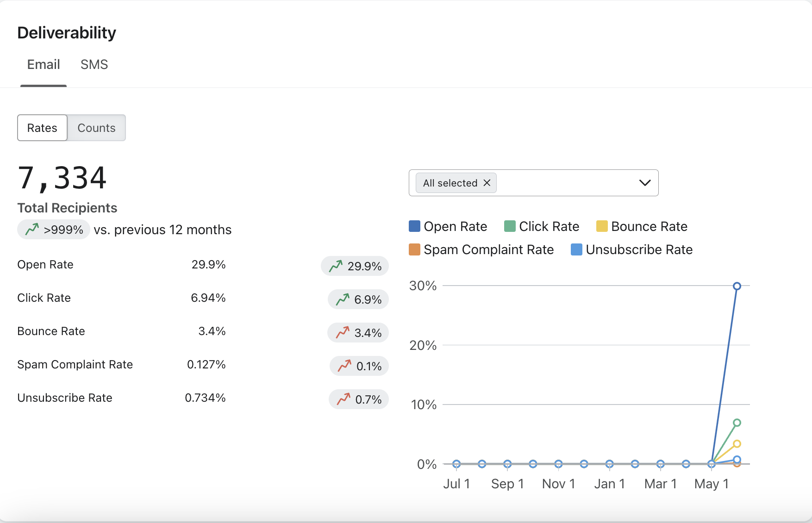Click the green trend icon beside 6.9% badge
This screenshot has width=812, height=523.
coord(343,299)
